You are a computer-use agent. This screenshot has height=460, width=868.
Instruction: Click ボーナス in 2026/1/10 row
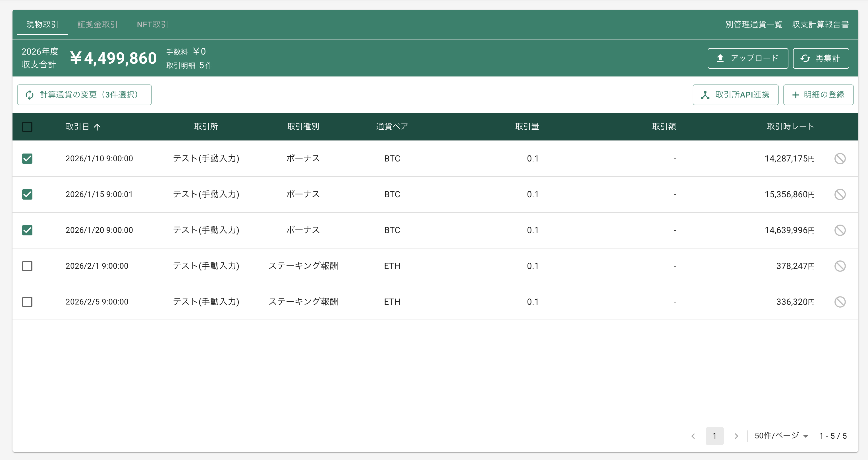click(x=303, y=158)
